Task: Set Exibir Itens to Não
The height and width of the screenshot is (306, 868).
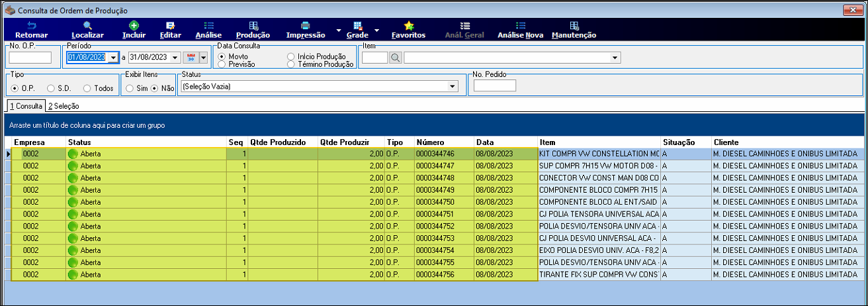Action: click(x=154, y=88)
